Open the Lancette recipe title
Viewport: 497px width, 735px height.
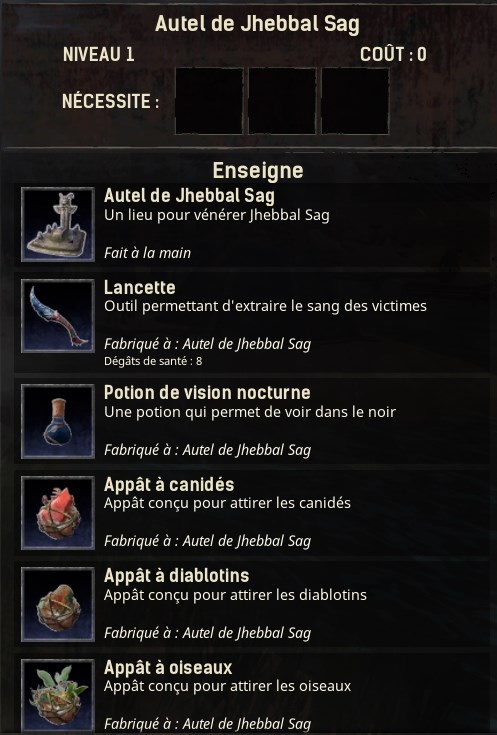140,287
